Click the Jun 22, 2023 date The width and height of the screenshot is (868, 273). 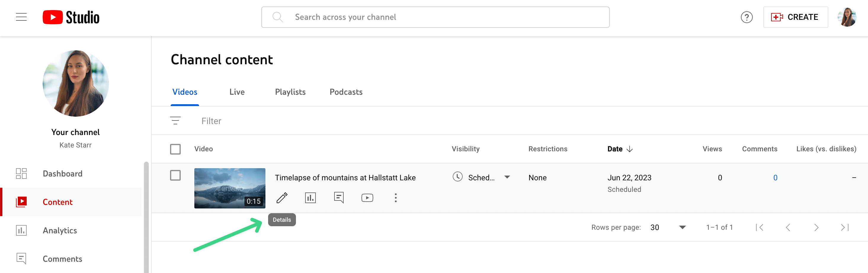point(629,178)
